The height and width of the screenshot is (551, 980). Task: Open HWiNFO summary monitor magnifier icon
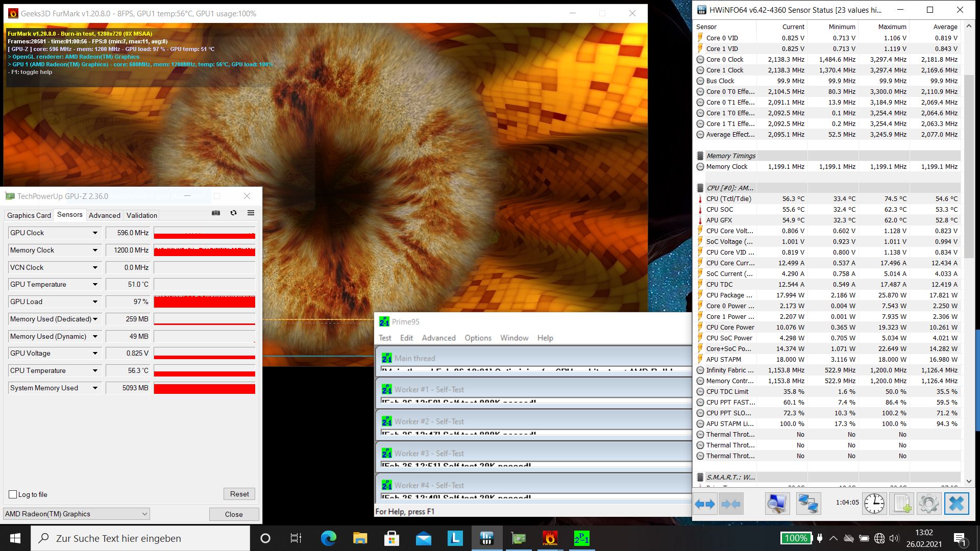pyautogui.click(x=777, y=504)
